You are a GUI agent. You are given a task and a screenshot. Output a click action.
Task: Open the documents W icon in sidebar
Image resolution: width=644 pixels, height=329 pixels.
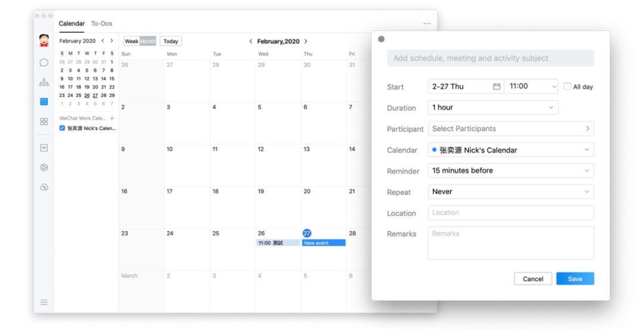tap(44, 148)
